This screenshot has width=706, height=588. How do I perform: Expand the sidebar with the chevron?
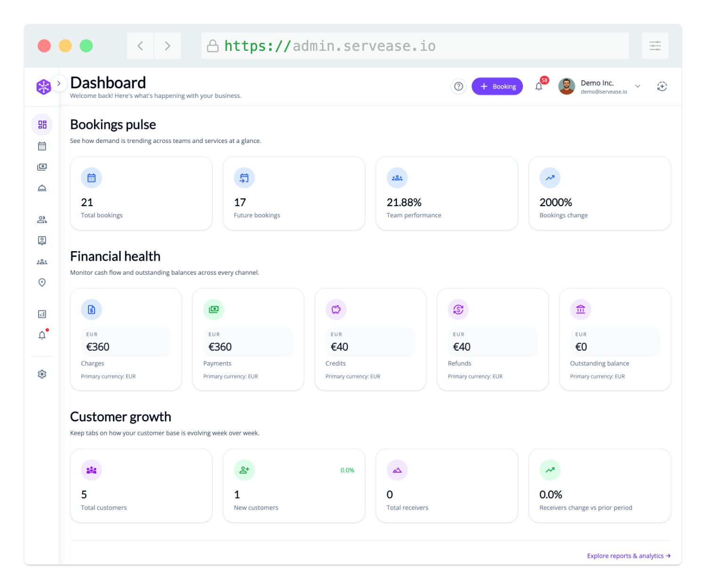coord(59,84)
